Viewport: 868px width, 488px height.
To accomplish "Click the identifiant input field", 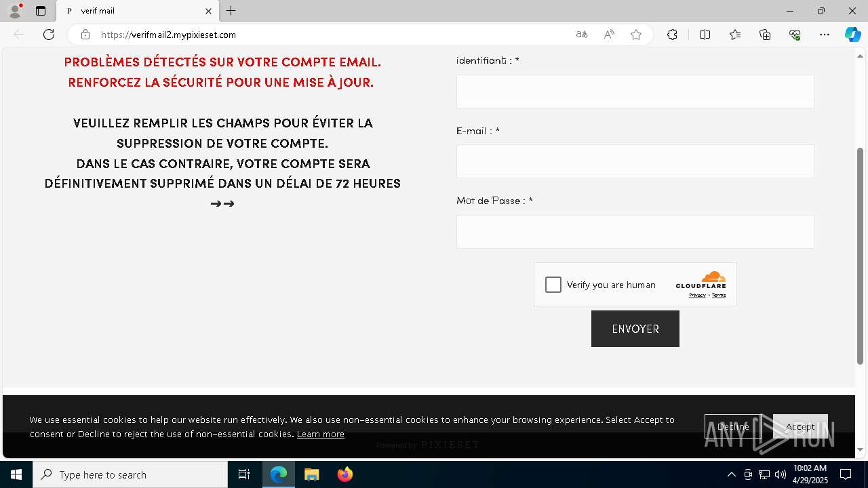I will tap(635, 91).
